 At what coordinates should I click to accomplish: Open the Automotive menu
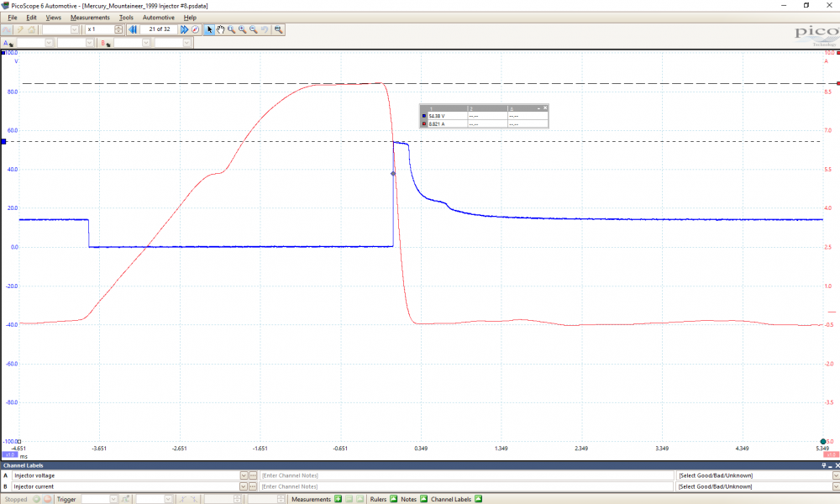pyautogui.click(x=159, y=17)
